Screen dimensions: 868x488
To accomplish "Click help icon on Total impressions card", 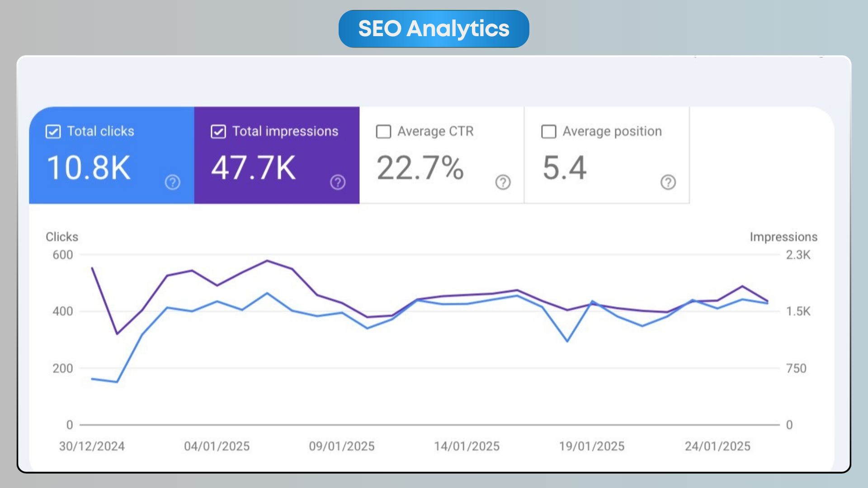I will pyautogui.click(x=338, y=182).
